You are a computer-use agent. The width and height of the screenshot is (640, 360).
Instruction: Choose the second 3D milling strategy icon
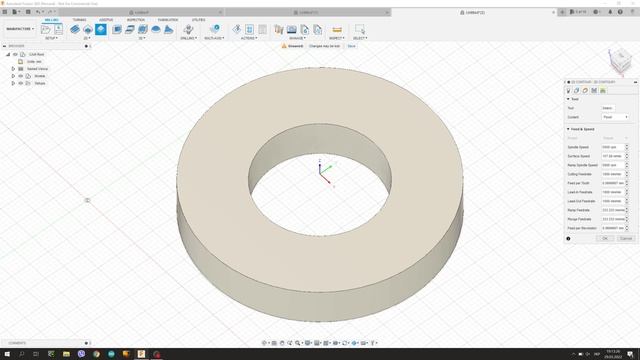click(x=130, y=29)
